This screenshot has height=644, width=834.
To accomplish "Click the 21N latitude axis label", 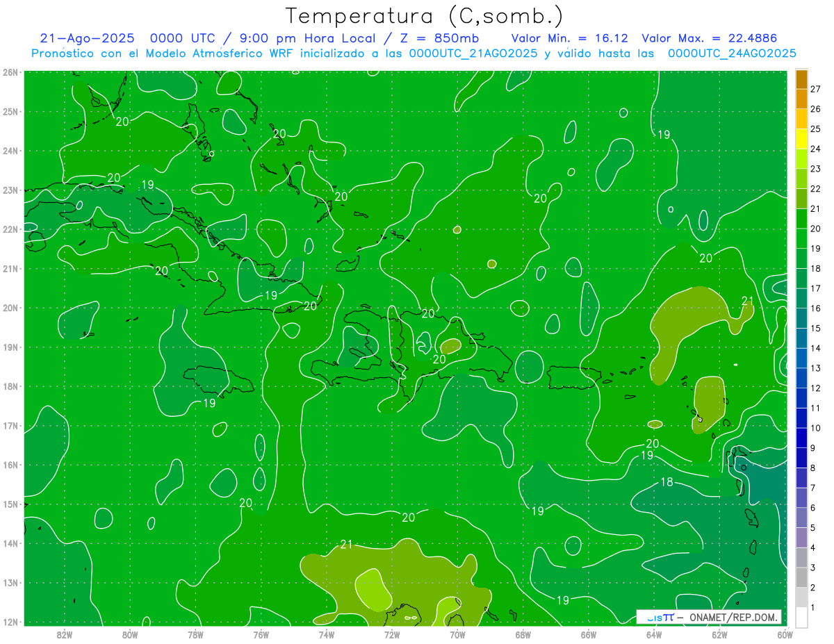I will 10,269.
